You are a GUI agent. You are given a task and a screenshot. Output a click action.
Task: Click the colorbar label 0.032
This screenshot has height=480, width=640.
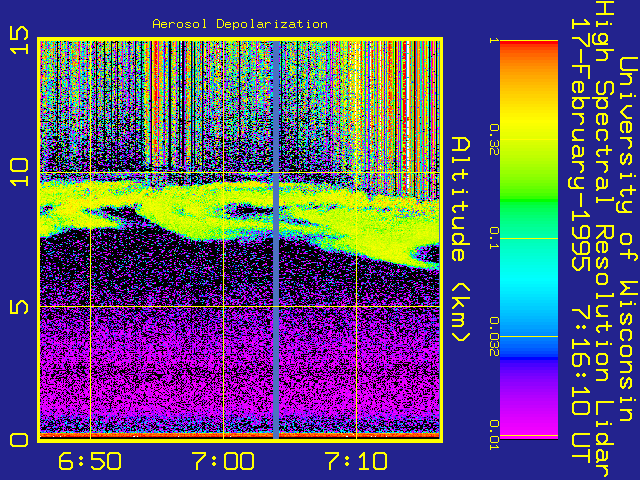pyautogui.click(x=494, y=337)
